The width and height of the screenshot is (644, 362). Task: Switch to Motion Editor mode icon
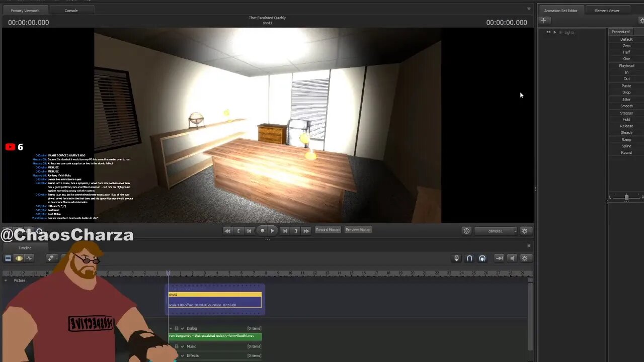tap(19, 258)
